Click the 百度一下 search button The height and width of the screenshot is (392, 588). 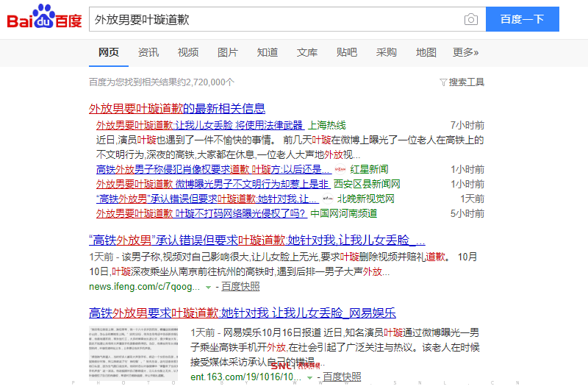[x=523, y=19]
